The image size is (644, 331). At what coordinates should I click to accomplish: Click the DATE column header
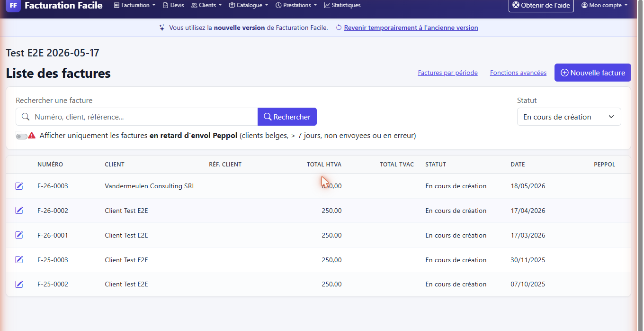coord(518,165)
